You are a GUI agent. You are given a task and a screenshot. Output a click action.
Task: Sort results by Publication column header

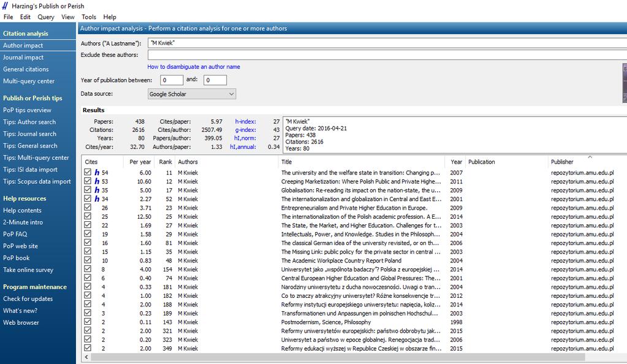(507, 162)
